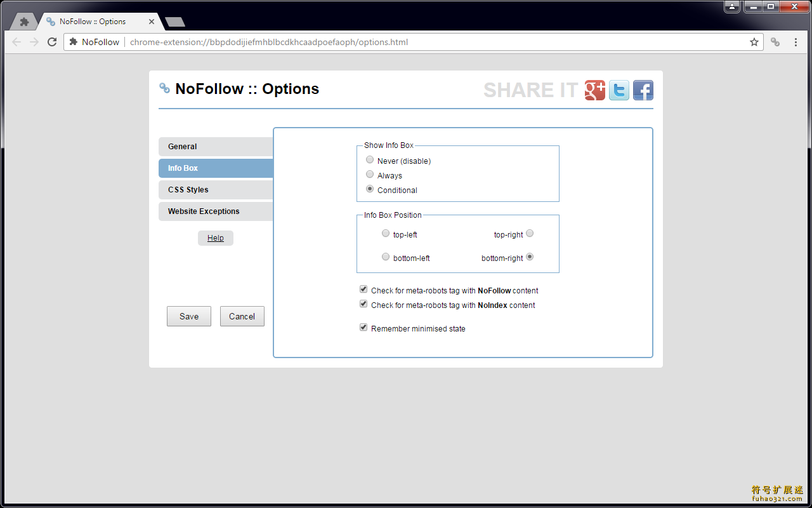The height and width of the screenshot is (508, 812).
Task: Go forward using the browser forward arrow
Action: (34, 42)
